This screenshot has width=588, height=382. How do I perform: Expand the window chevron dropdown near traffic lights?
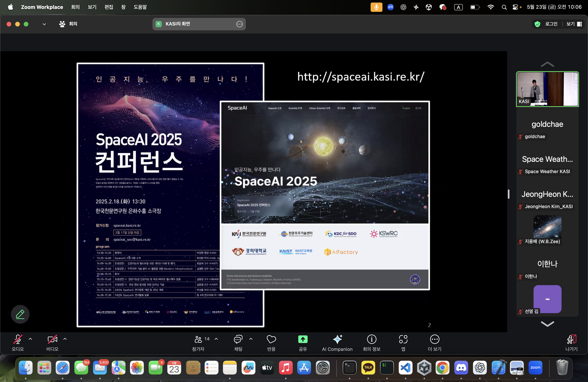44,24
